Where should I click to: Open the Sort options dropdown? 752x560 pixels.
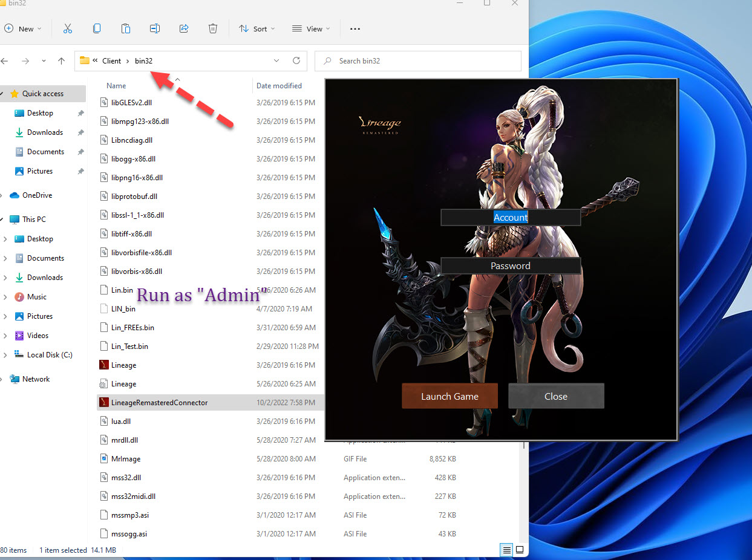(257, 28)
